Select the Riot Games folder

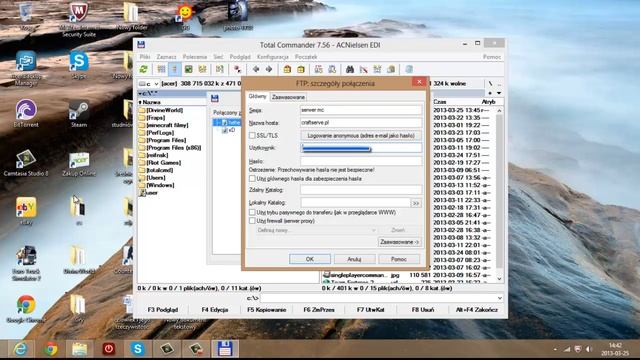point(163,162)
